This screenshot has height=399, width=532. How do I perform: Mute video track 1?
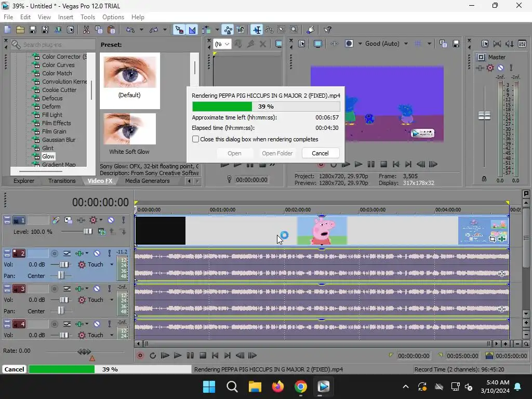tap(111, 220)
